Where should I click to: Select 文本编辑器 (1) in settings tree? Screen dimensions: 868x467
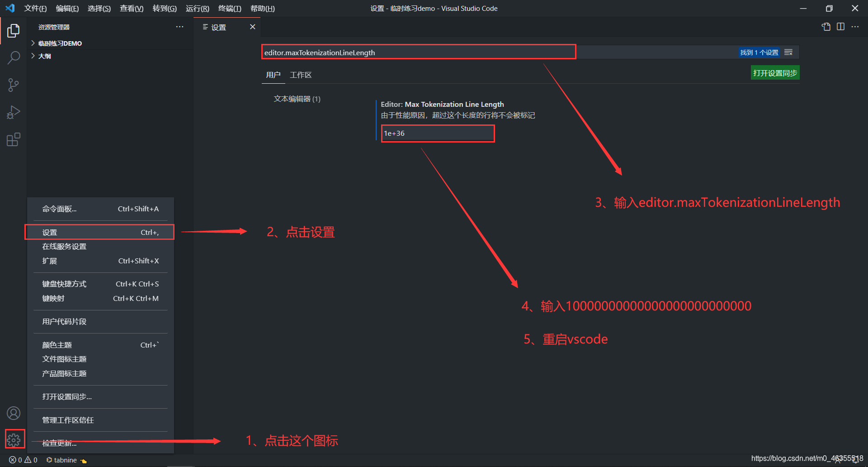[x=297, y=99]
